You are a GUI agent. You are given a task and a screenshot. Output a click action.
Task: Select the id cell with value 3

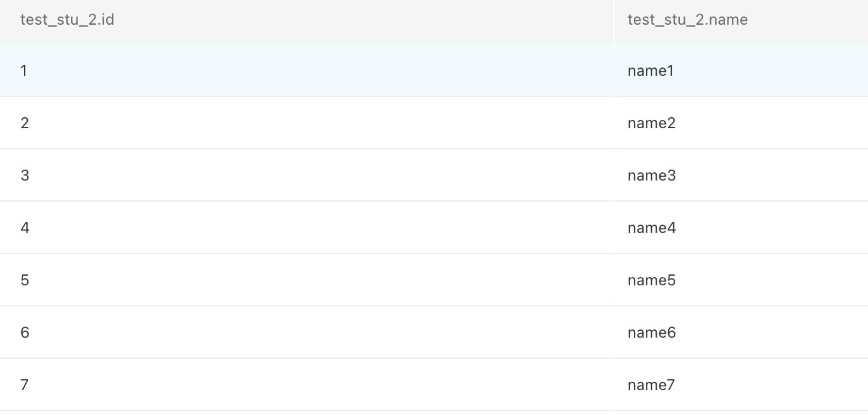(306, 175)
